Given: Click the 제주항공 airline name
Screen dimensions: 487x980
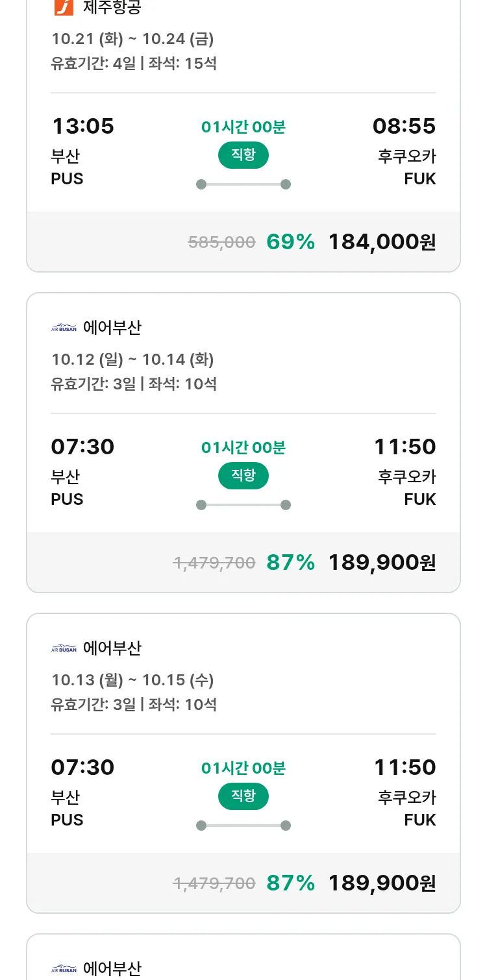Looking at the screenshot, I should (112, 7).
